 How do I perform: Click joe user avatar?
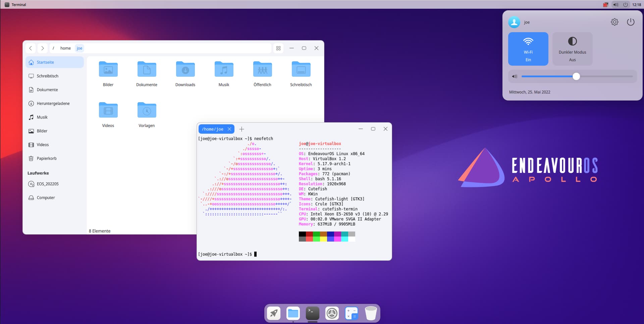514,22
